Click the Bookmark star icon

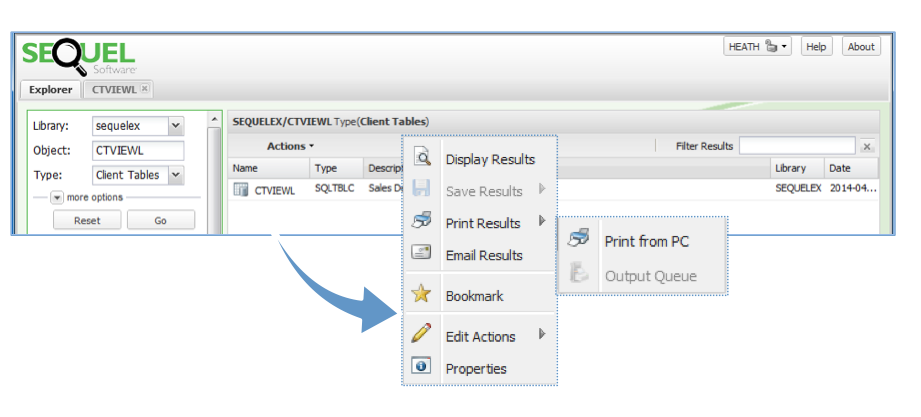tap(422, 294)
